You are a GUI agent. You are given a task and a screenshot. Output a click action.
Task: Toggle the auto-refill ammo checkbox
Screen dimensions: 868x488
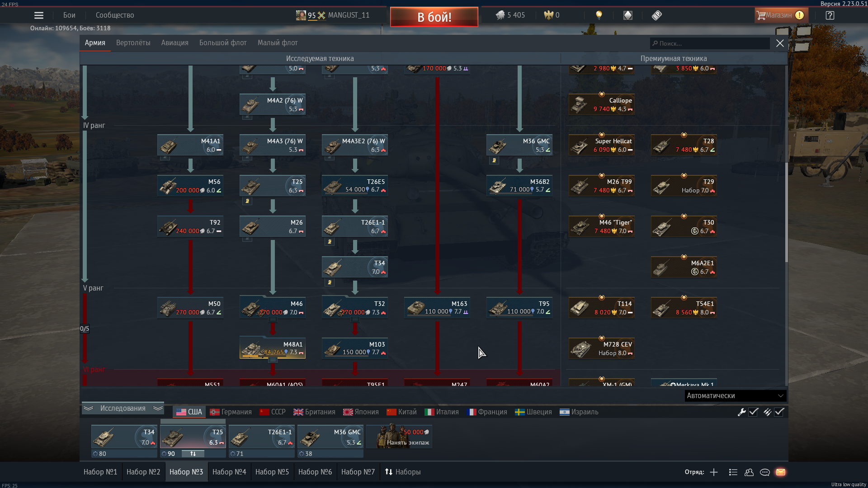779,412
